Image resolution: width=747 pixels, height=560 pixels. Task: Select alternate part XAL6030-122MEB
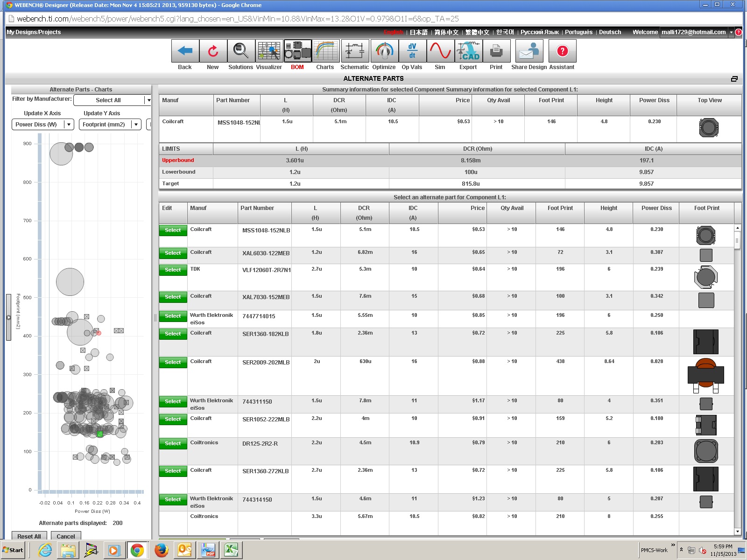pos(173,253)
